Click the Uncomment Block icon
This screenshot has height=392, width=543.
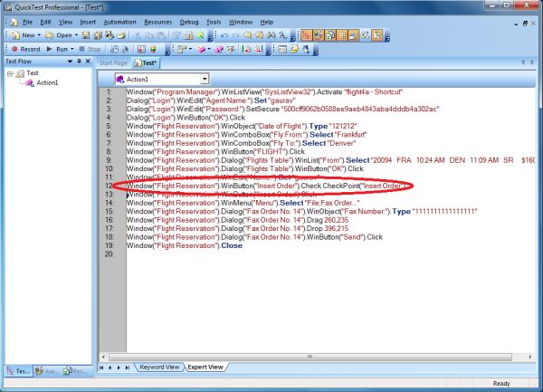260,35
